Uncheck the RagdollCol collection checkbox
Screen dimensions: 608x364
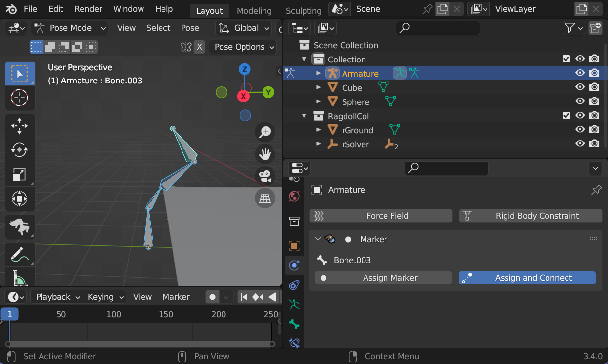[566, 116]
